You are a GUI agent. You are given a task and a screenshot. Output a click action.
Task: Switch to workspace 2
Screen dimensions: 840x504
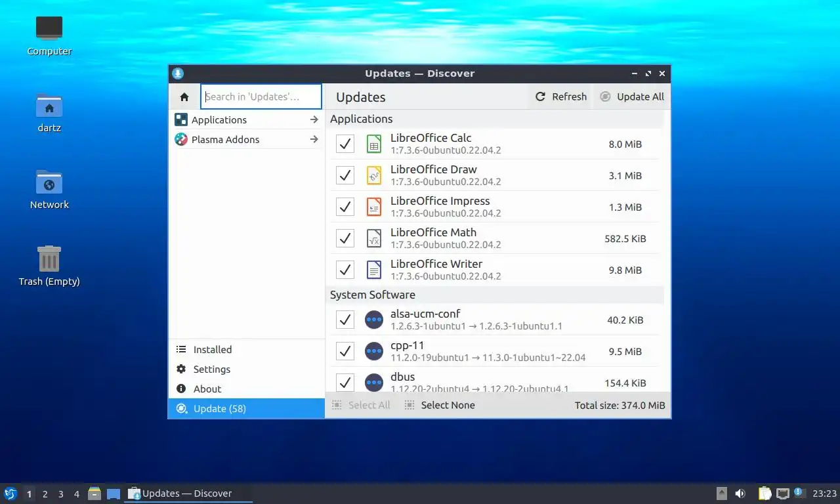[x=45, y=494]
